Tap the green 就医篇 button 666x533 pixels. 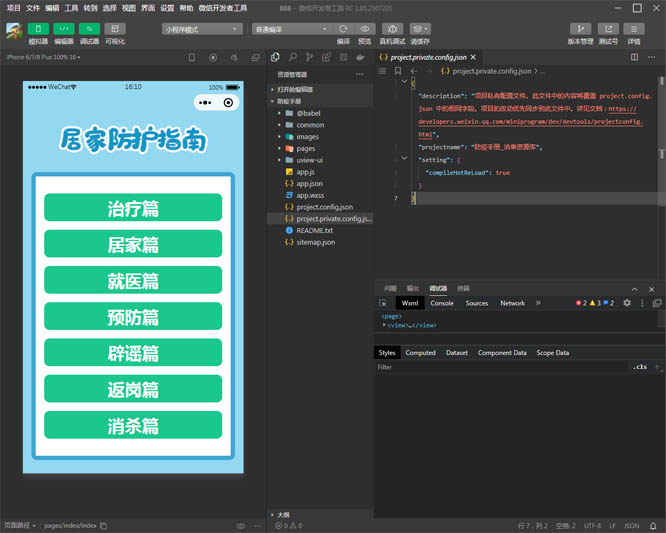(133, 280)
